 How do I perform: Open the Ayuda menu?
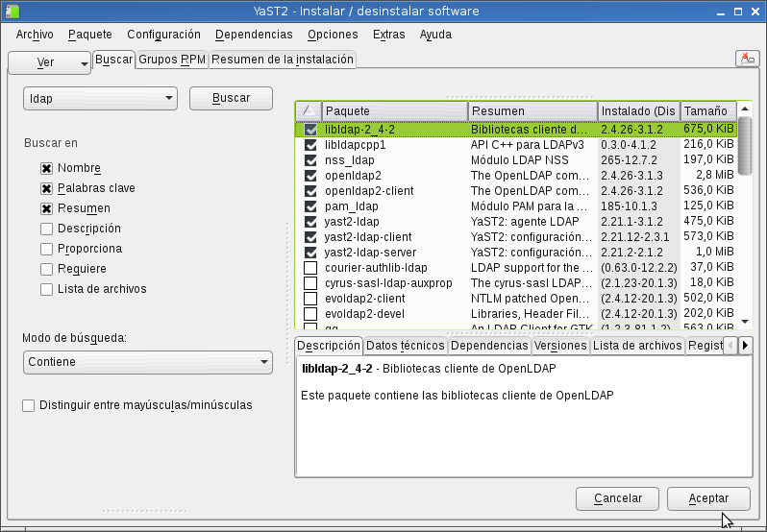click(435, 35)
